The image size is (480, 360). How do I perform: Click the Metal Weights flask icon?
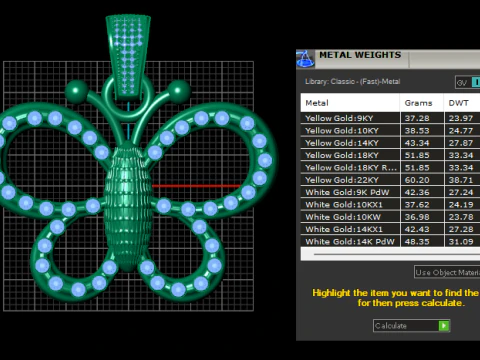point(305,59)
